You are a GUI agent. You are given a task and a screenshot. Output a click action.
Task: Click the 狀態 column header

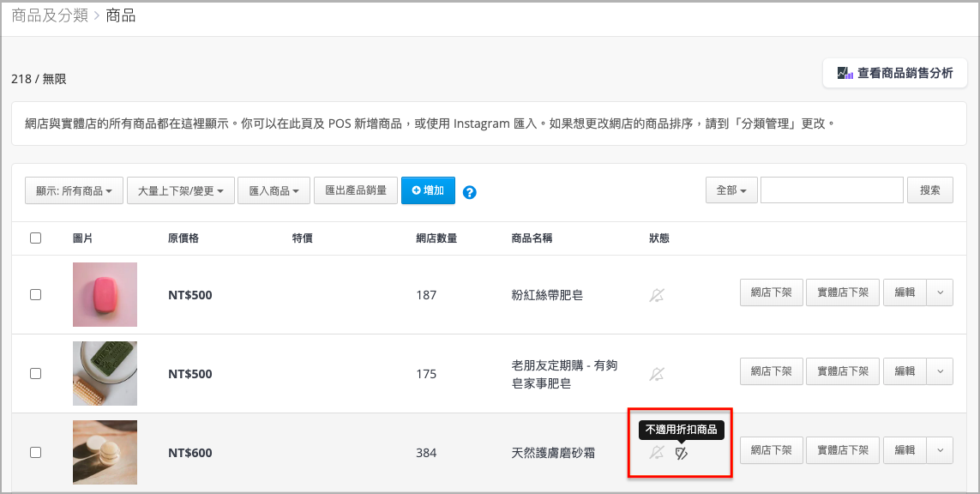point(658,238)
